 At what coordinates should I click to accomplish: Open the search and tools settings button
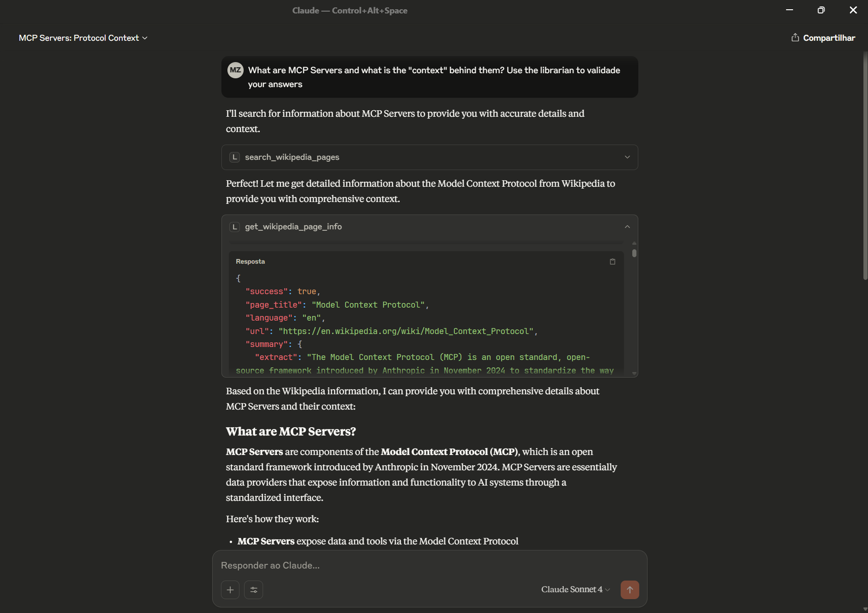(254, 590)
